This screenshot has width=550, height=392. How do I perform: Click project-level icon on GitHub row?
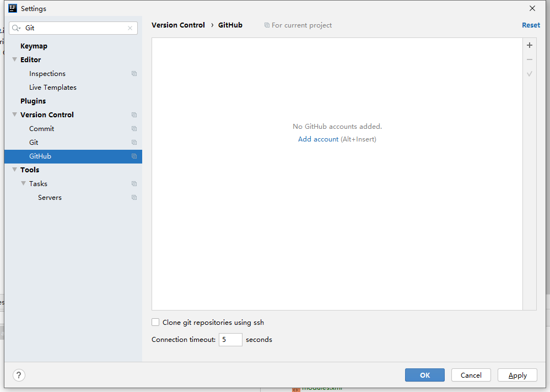tap(134, 156)
